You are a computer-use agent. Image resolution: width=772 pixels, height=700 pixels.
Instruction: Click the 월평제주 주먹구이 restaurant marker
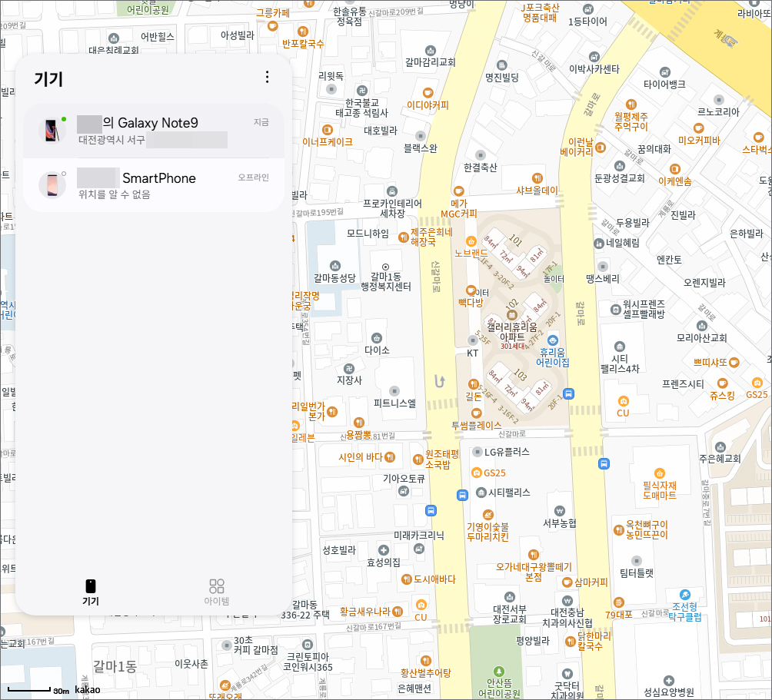click(631, 105)
